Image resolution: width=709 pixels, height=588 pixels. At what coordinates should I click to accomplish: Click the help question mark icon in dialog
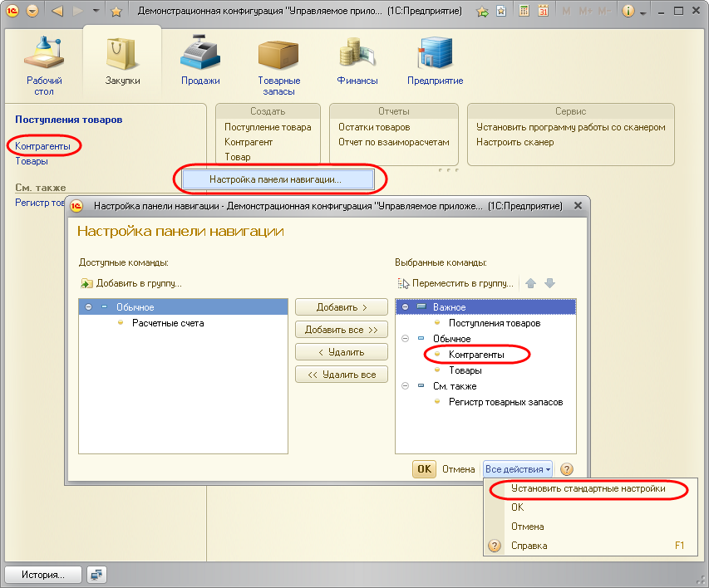click(x=567, y=469)
